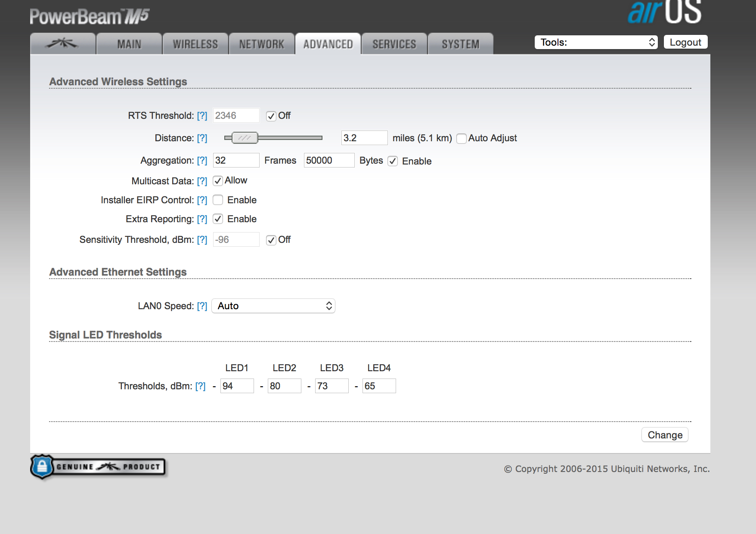756x534 pixels.
Task: Click the LED1 threshold field
Action: coord(237,386)
